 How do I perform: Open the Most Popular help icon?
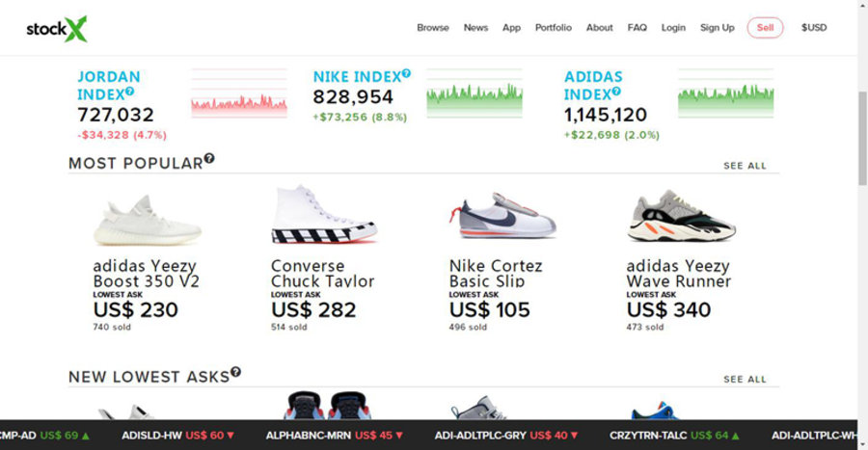click(x=209, y=159)
